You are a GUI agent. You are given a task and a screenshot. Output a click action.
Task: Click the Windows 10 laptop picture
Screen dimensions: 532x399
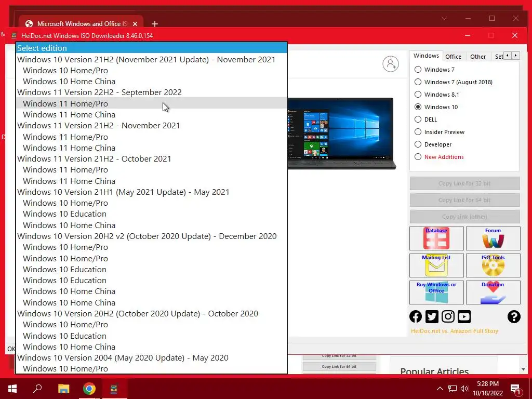click(341, 134)
